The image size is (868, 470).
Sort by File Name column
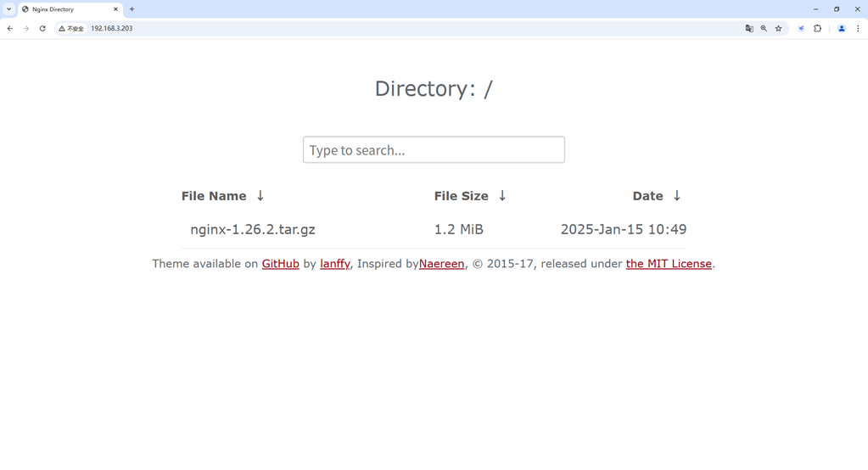point(214,196)
